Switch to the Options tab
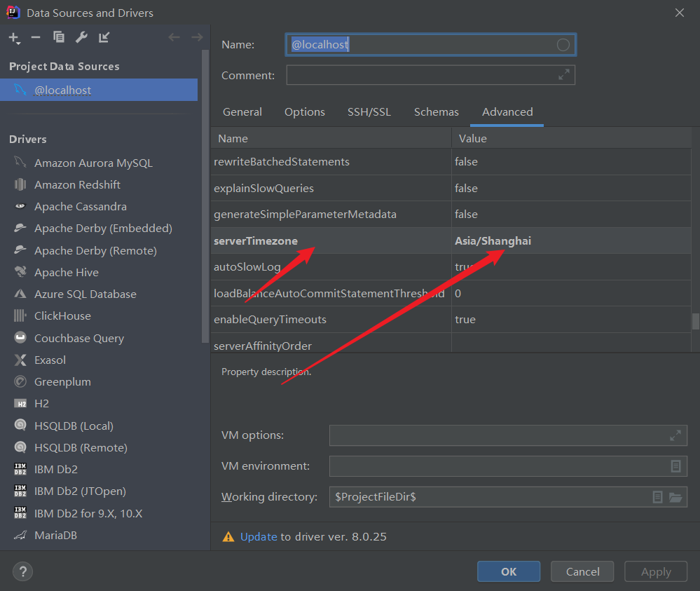Viewport: 700px width, 591px height. tap(305, 111)
